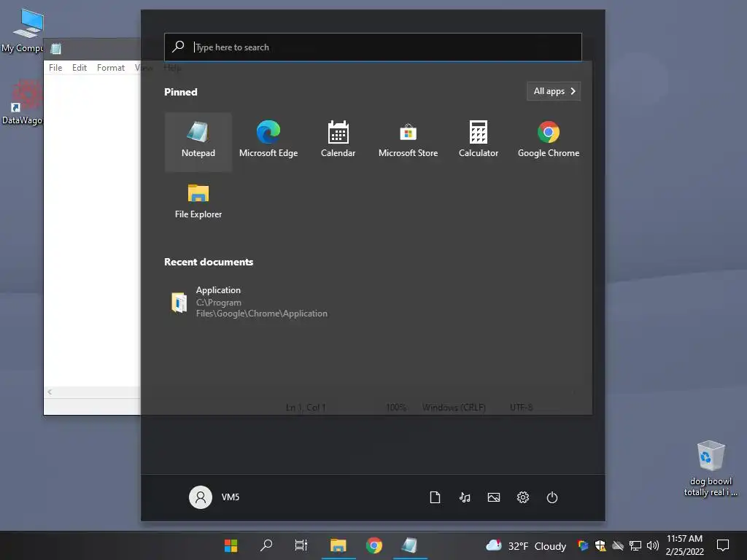The height and width of the screenshot is (560, 747).
Task: Open File Explorer pinned tile
Action: tap(198, 202)
